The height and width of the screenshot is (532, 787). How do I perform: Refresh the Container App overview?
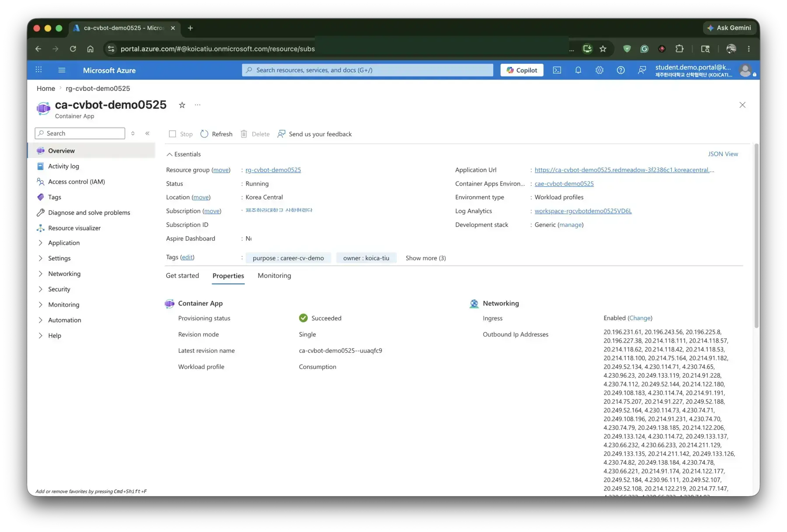click(216, 134)
